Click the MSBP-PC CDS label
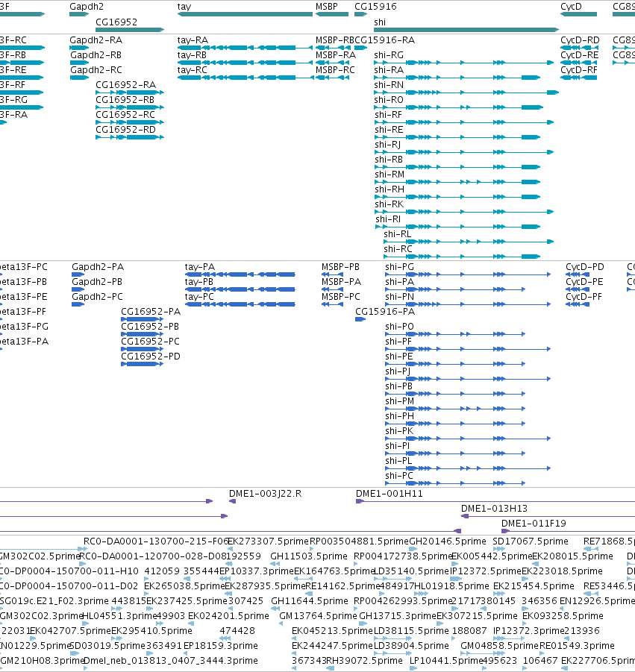 coord(340,296)
